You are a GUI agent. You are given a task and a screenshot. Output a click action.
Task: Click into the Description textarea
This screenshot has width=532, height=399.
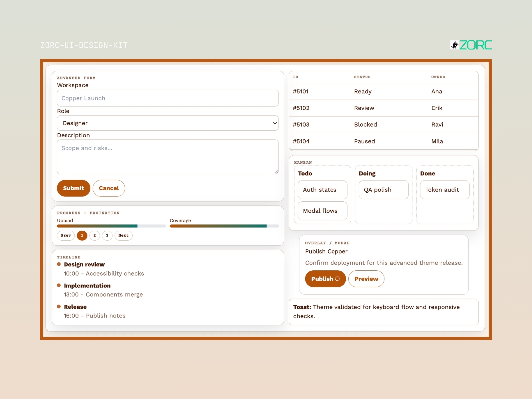click(x=168, y=157)
